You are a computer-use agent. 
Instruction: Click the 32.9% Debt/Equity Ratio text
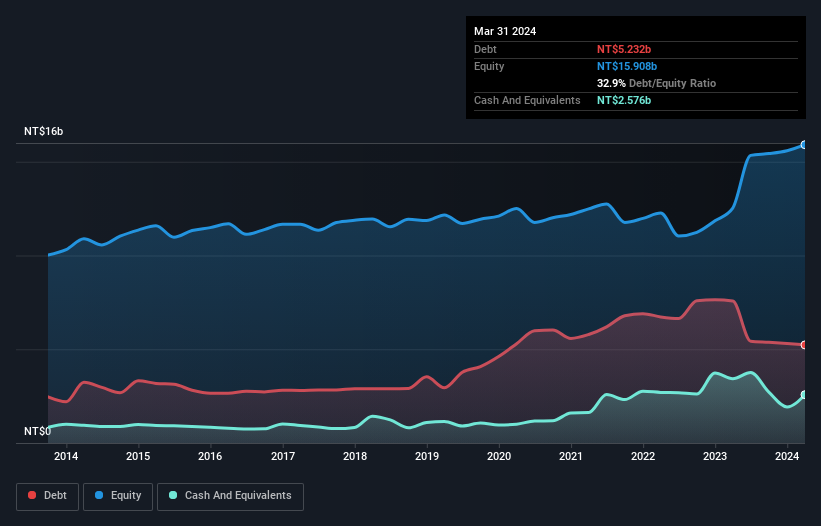click(x=656, y=83)
